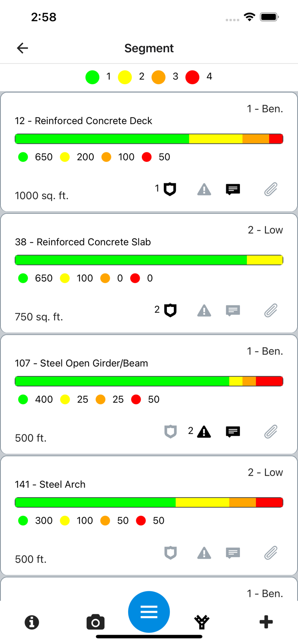The width and height of the screenshot is (298, 644).
Task: View comments on the Reinforced Concrete Deck segment
Action: coord(233,189)
